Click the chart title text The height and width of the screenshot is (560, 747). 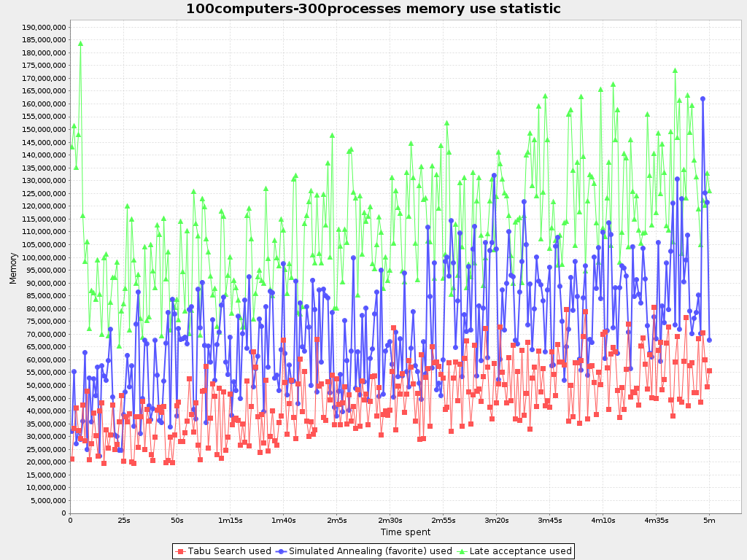pos(373,9)
